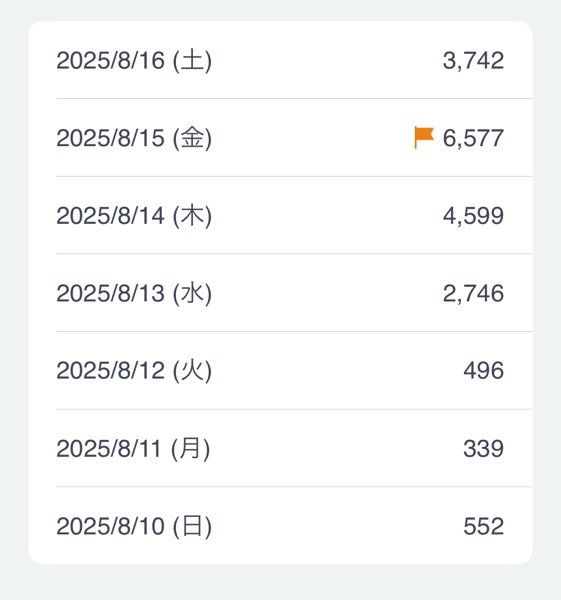Tap the 4,599 count value

pyautogui.click(x=473, y=216)
